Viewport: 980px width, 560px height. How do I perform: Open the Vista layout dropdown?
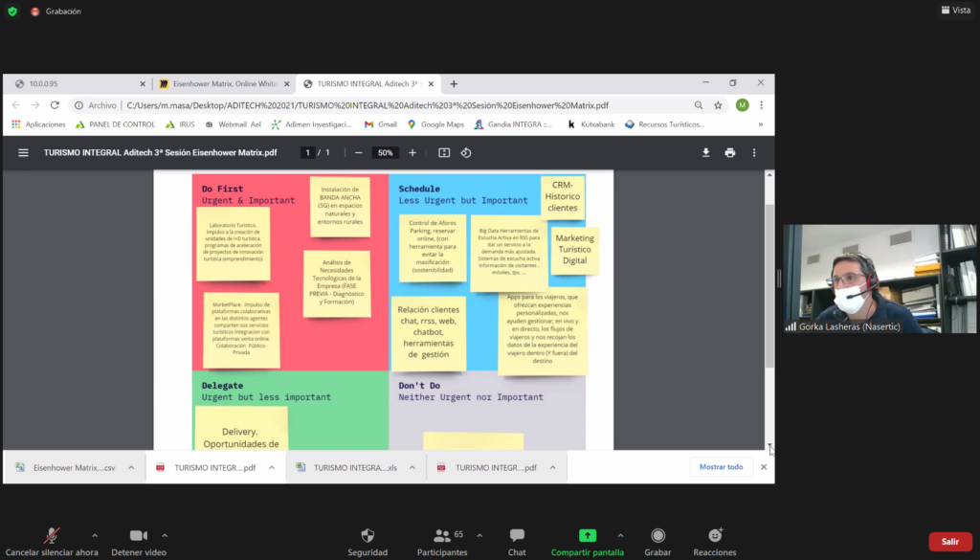click(x=954, y=10)
